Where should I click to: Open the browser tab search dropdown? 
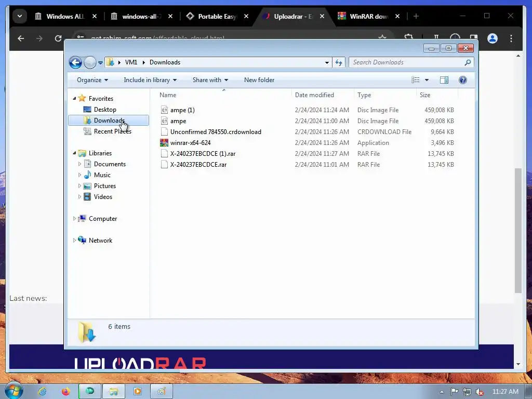[x=20, y=16]
